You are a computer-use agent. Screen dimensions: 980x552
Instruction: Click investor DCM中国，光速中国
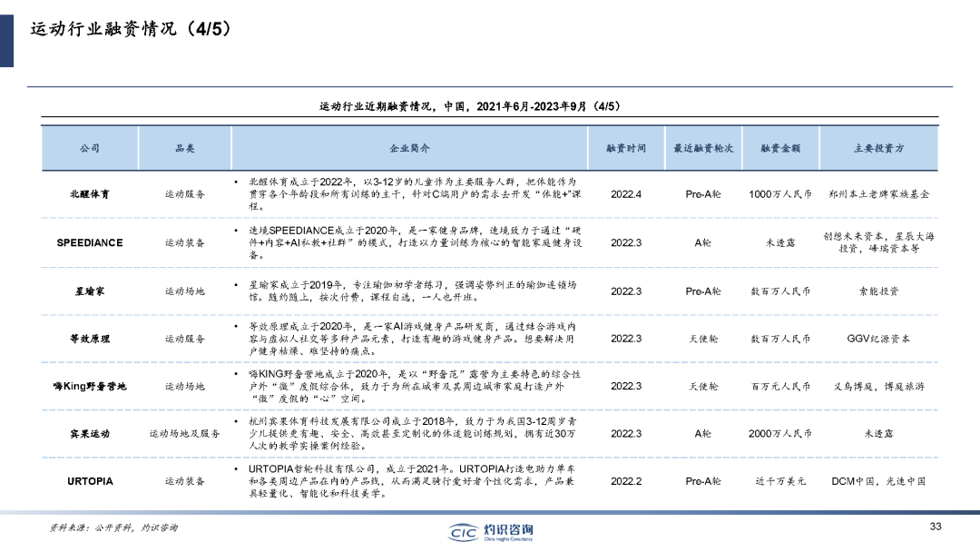pos(878,481)
